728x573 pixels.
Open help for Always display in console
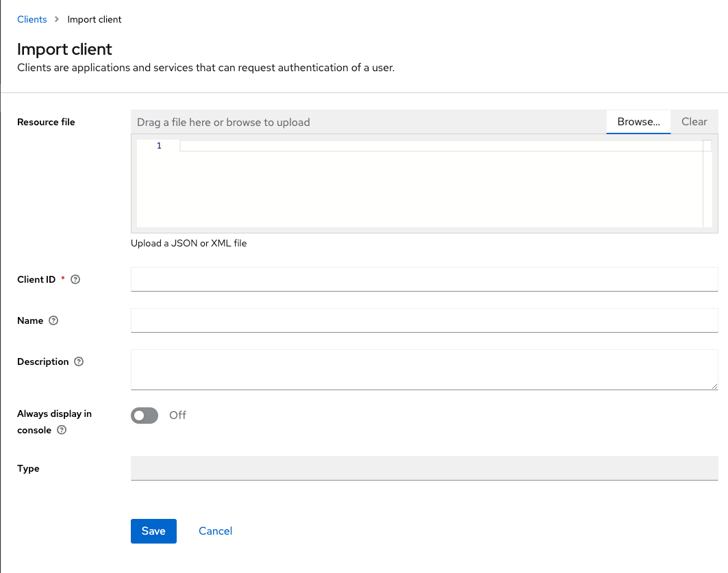[62, 430]
